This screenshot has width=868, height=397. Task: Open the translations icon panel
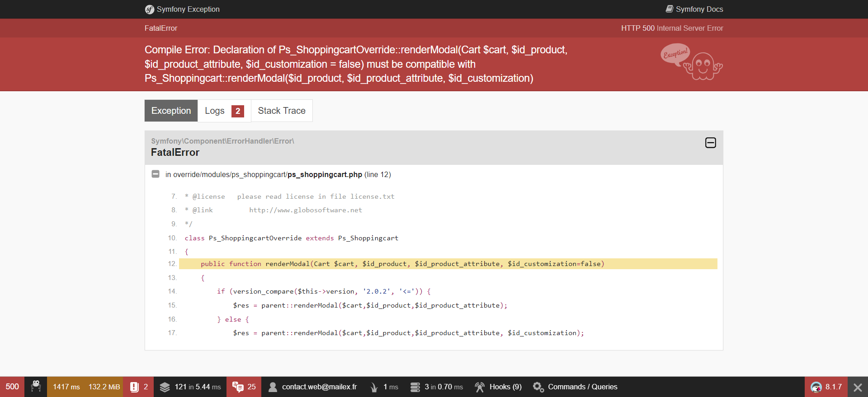tap(238, 387)
